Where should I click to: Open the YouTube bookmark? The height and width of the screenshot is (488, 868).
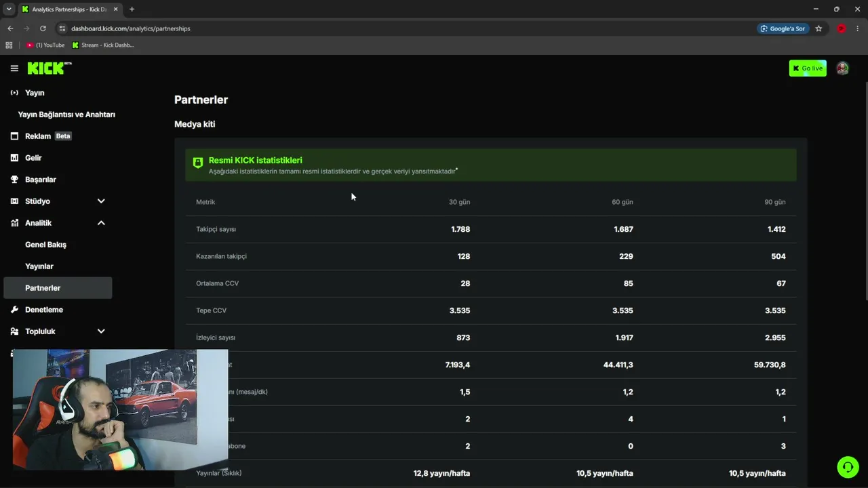[x=45, y=45]
